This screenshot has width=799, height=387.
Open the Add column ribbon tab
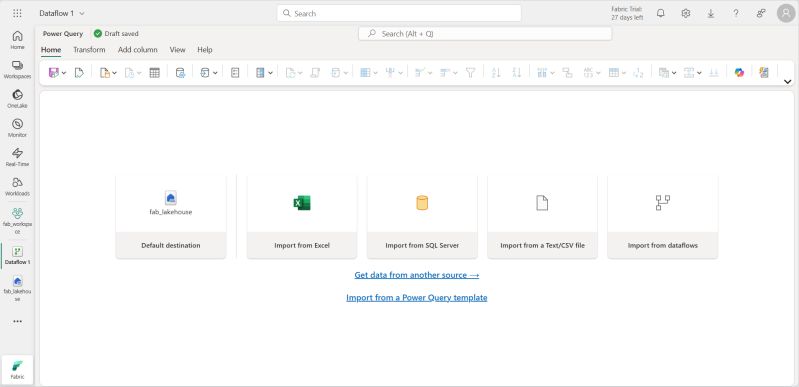click(138, 50)
